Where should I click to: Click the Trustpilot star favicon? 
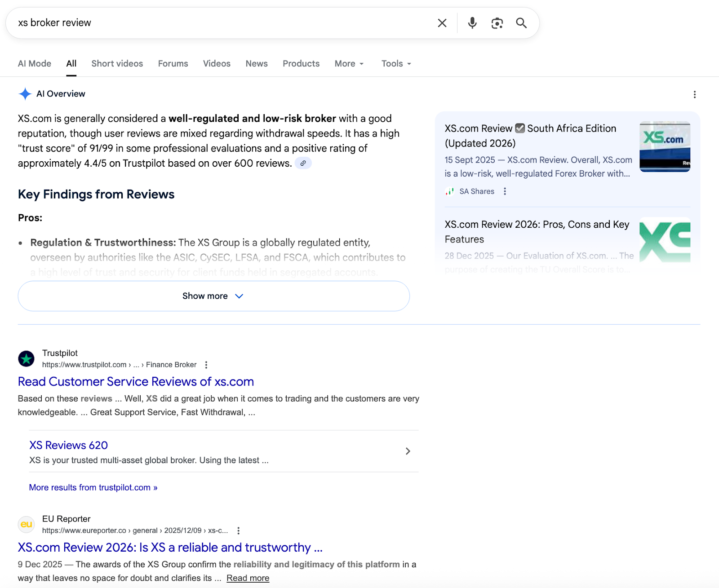[x=26, y=358]
